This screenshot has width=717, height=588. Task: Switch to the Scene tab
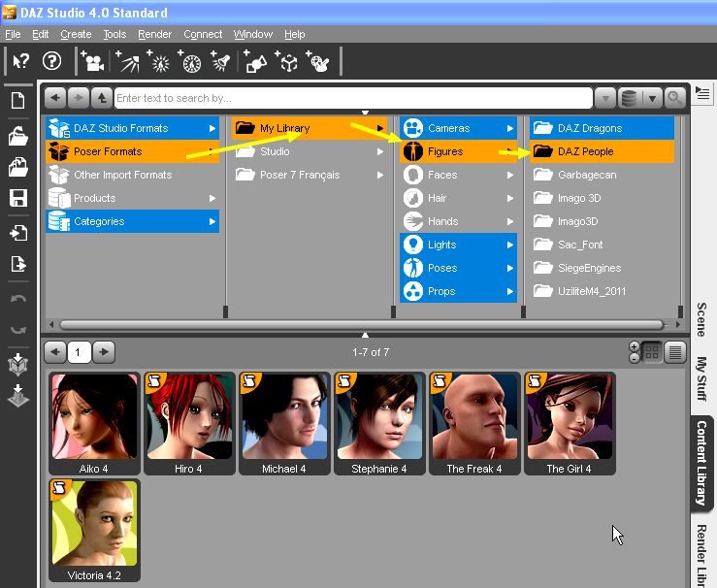[701, 319]
